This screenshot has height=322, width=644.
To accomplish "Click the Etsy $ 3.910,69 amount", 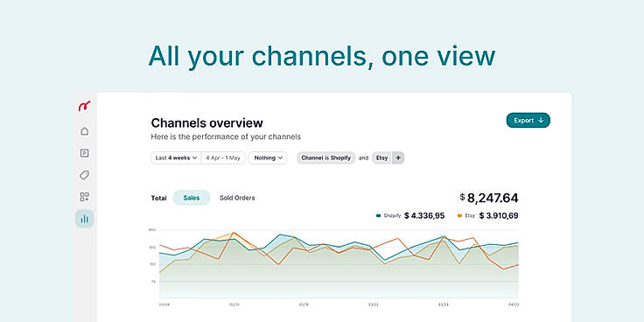I will (x=499, y=215).
